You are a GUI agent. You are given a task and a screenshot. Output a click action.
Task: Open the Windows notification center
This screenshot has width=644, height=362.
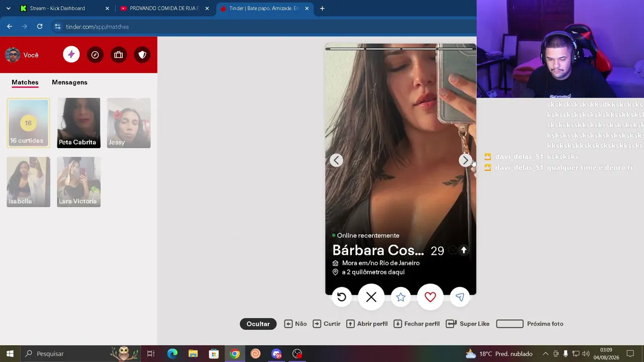[630, 353]
